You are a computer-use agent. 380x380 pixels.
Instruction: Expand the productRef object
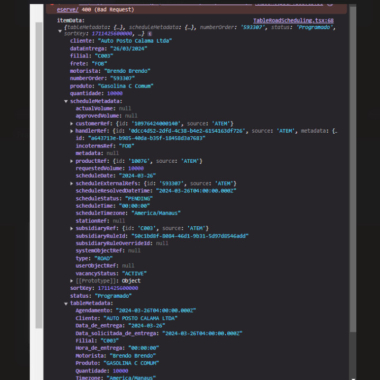(x=72, y=161)
